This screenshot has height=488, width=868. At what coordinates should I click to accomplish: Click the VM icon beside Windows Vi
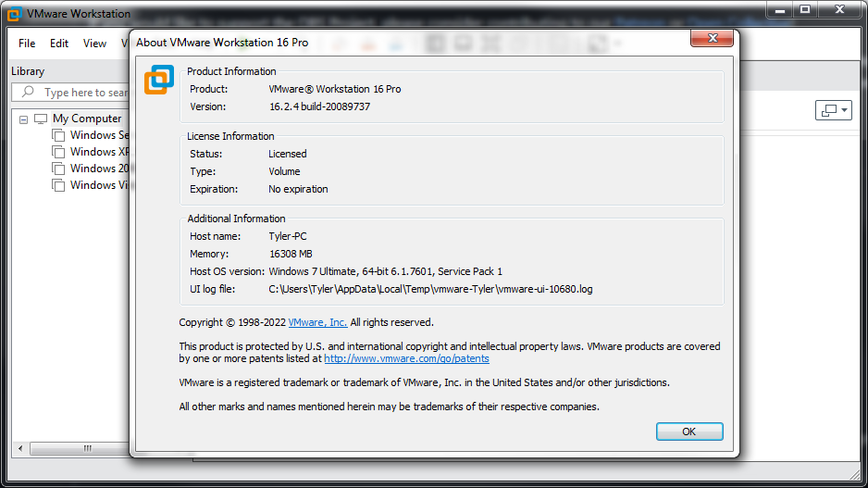[x=58, y=185]
